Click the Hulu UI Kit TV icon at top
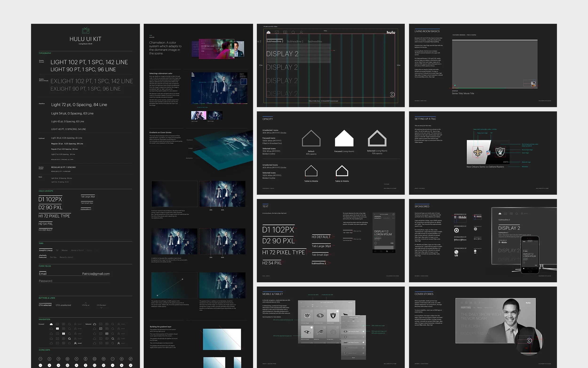The image size is (588, 368). coord(86,30)
